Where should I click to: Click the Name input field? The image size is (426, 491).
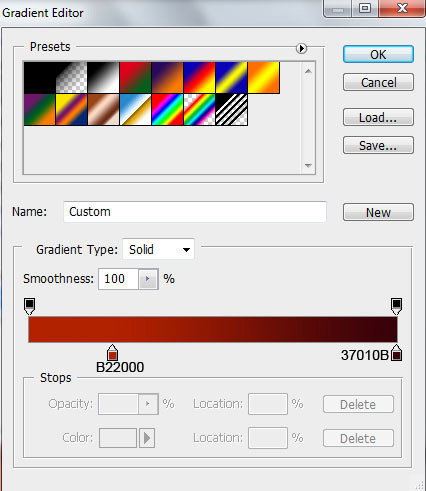(195, 212)
